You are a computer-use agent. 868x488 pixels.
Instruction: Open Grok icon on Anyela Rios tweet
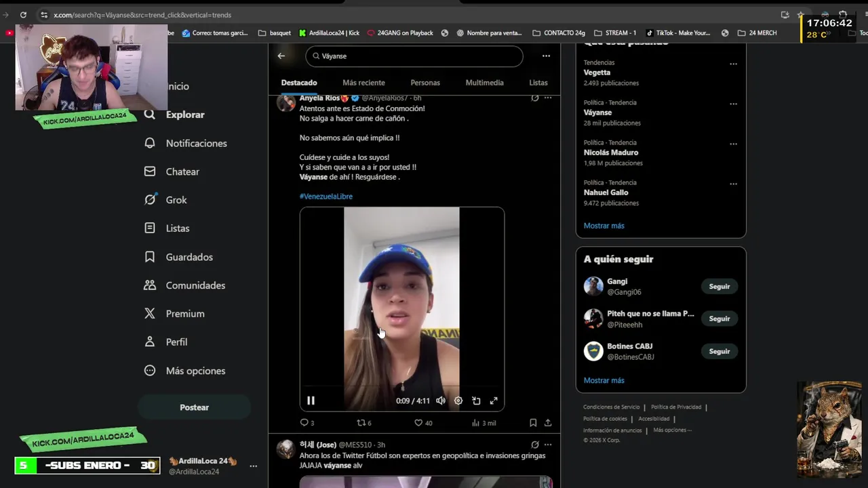coord(535,98)
